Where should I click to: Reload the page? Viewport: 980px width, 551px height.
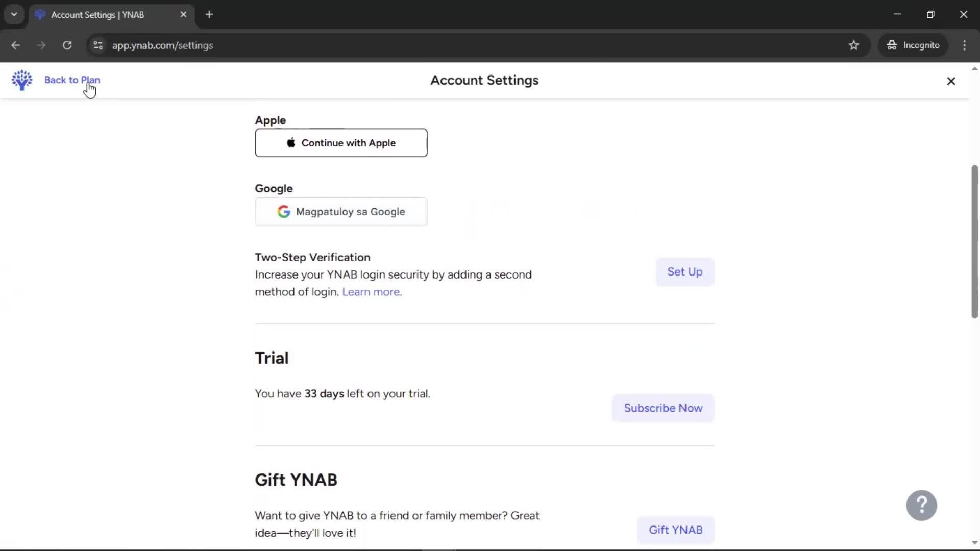click(x=67, y=45)
